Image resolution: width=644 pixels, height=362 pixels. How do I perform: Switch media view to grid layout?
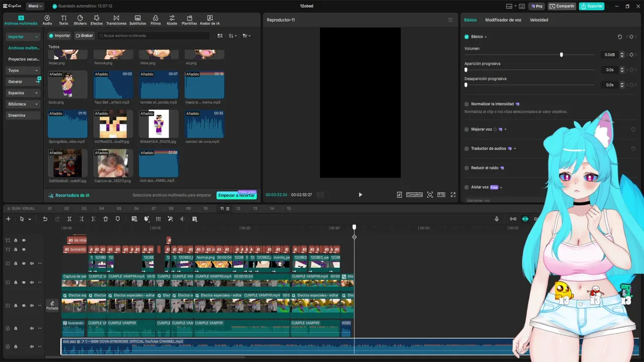[x=220, y=36]
